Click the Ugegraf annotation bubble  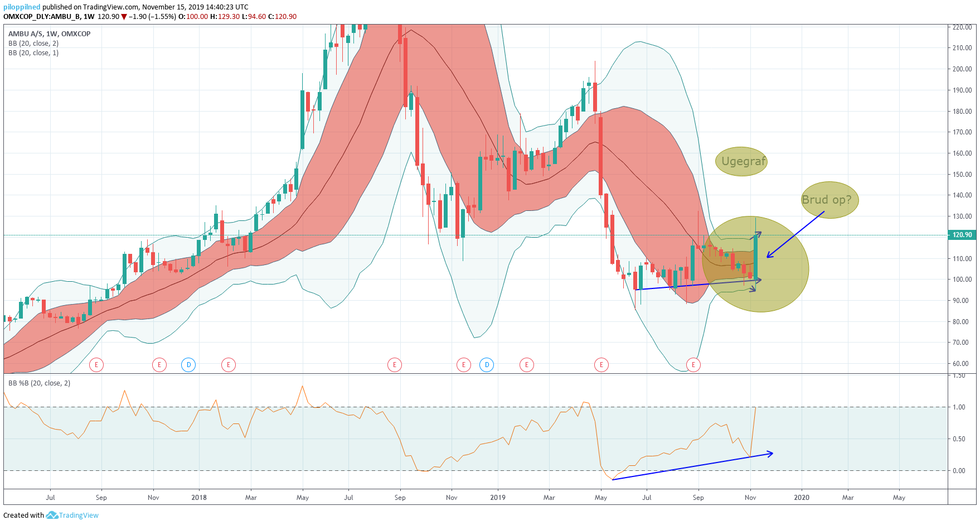tap(741, 161)
